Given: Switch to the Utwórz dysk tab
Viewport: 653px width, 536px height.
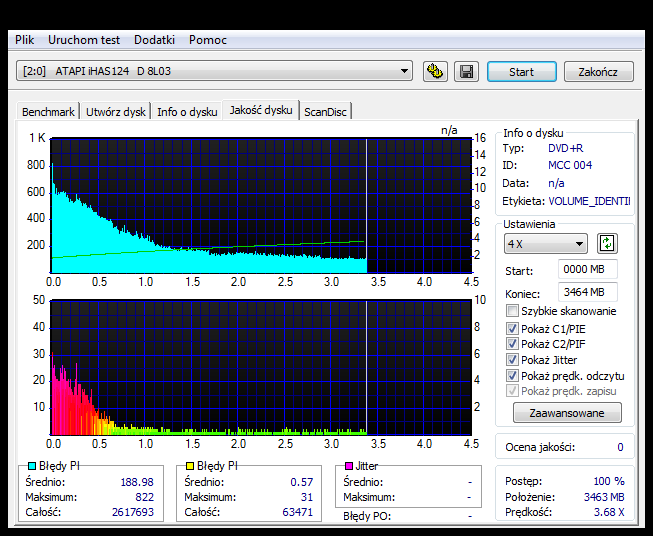Looking at the screenshot, I should tap(116, 112).
